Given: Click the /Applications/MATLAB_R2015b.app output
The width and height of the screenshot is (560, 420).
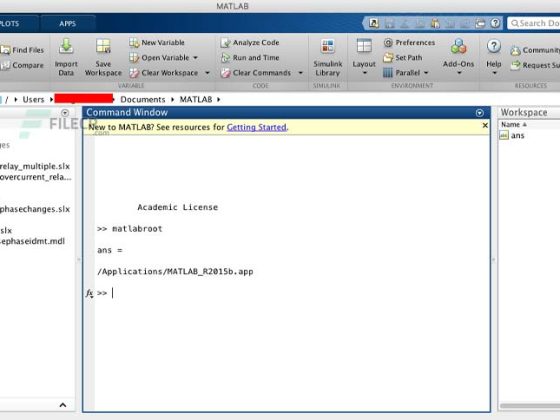Looking at the screenshot, I should click(x=175, y=272).
